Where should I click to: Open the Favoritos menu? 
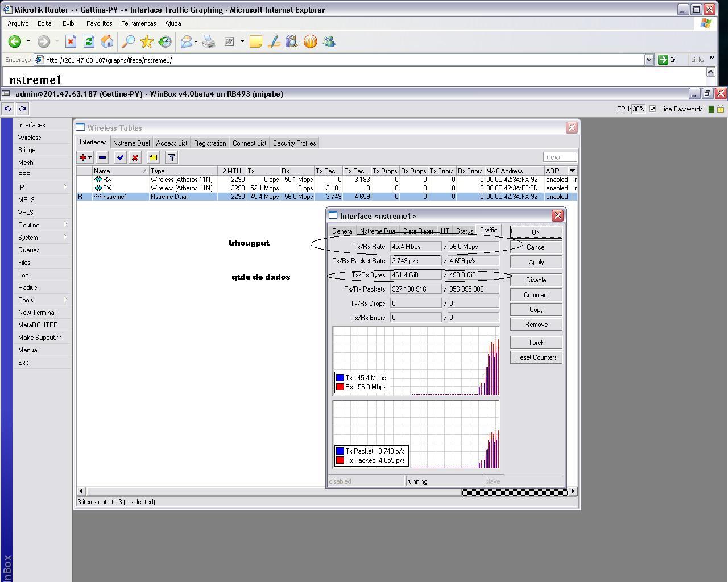[100, 23]
